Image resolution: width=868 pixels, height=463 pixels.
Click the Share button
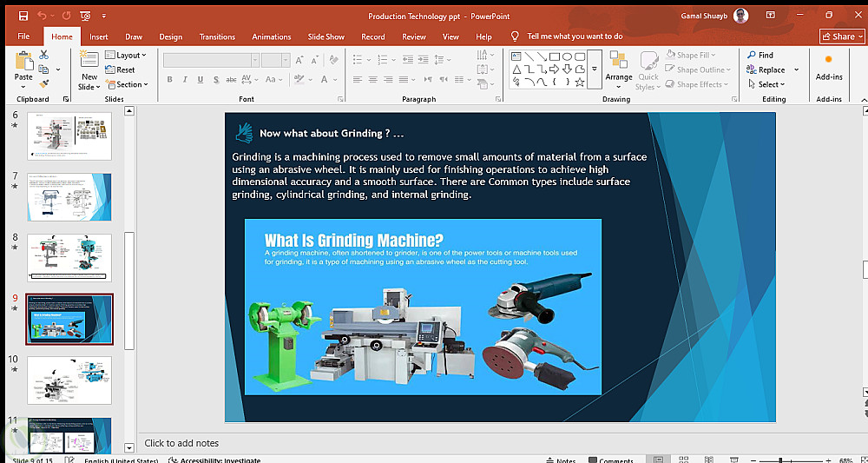842,36
